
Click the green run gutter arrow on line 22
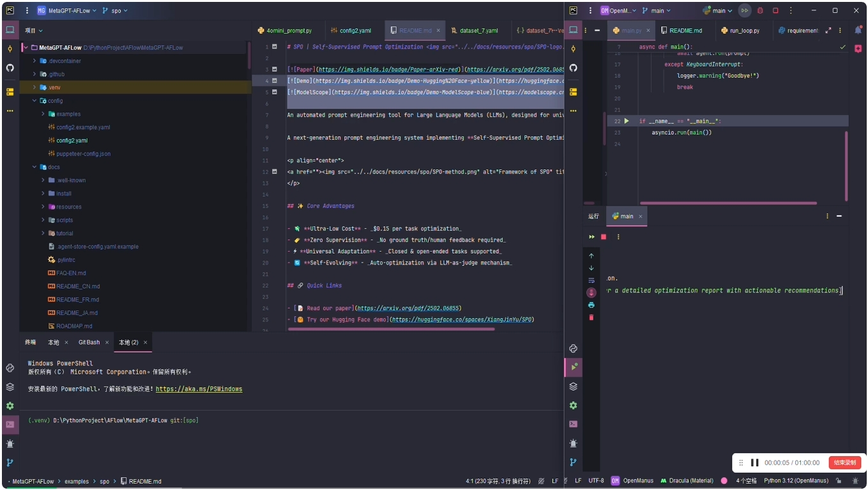(x=627, y=121)
